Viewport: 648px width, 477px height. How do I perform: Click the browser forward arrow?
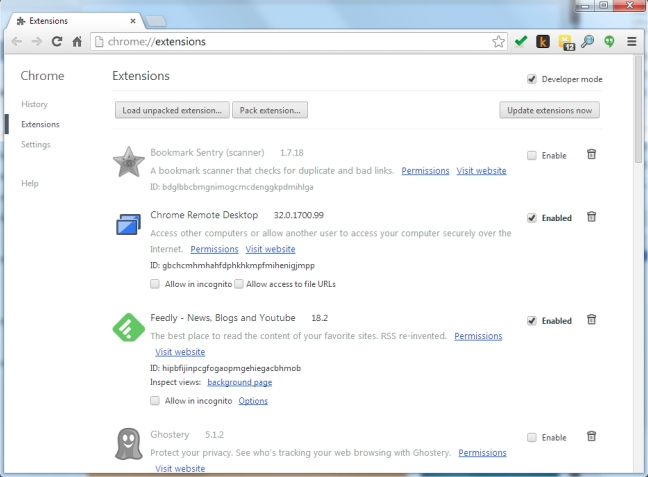pyautogui.click(x=37, y=41)
